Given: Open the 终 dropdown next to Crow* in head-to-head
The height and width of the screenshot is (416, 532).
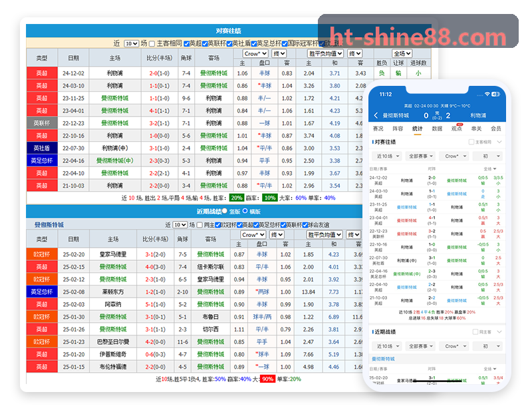Looking at the screenshot, I should click(279, 53).
